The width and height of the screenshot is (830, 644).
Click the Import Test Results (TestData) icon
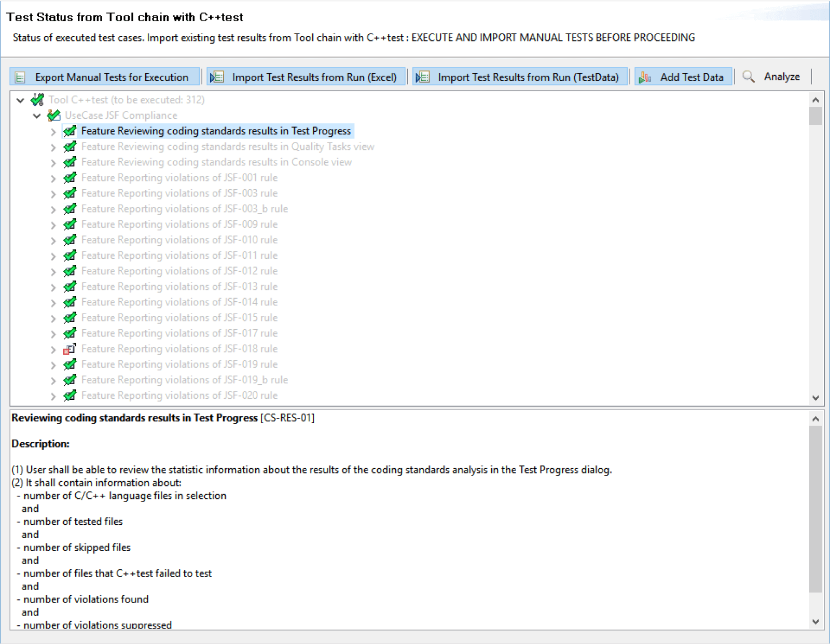click(x=423, y=77)
